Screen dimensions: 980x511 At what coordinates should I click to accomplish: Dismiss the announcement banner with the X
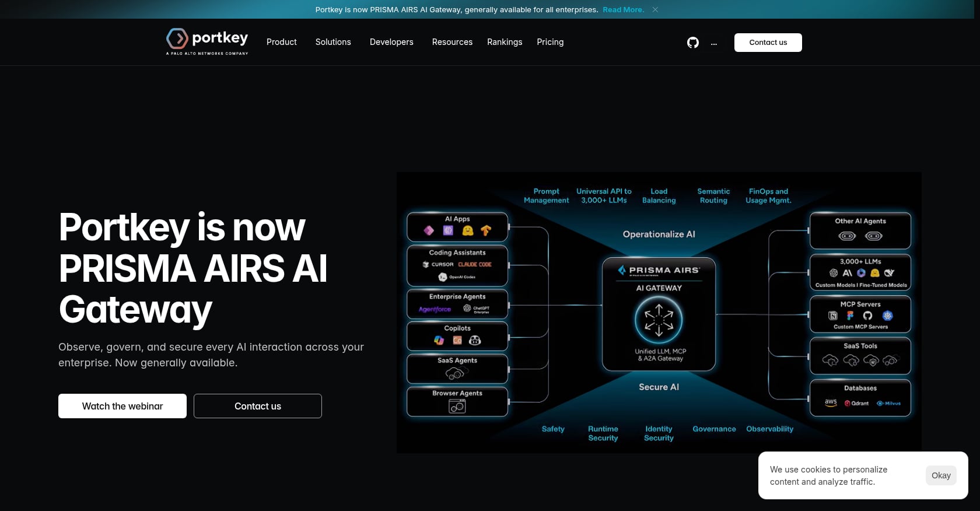pos(655,9)
